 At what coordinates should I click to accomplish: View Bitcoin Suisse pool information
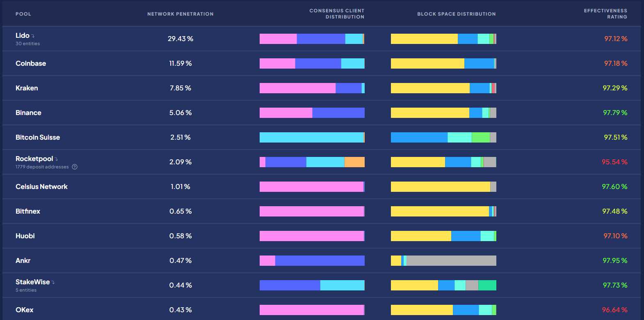coord(38,137)
